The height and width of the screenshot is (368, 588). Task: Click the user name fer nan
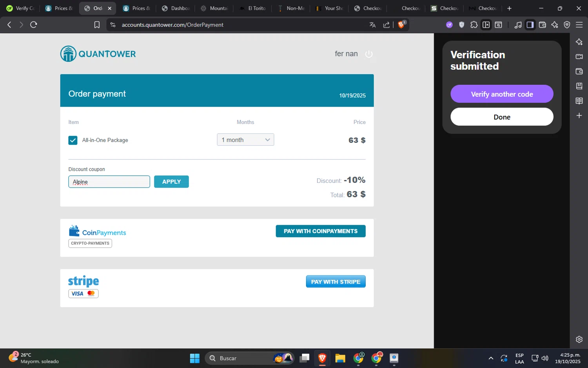(346, 54)
